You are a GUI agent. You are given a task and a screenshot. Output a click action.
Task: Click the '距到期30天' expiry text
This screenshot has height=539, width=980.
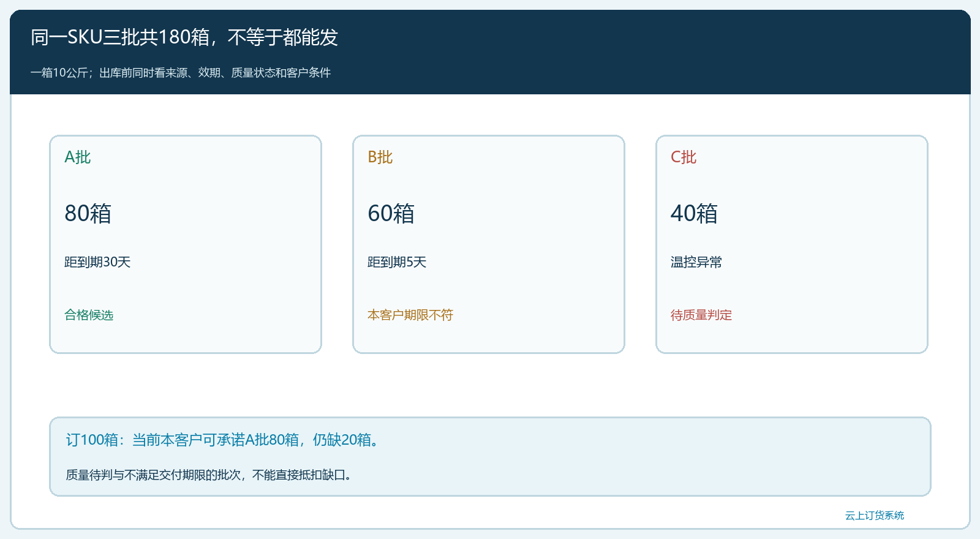click(97, 262)
